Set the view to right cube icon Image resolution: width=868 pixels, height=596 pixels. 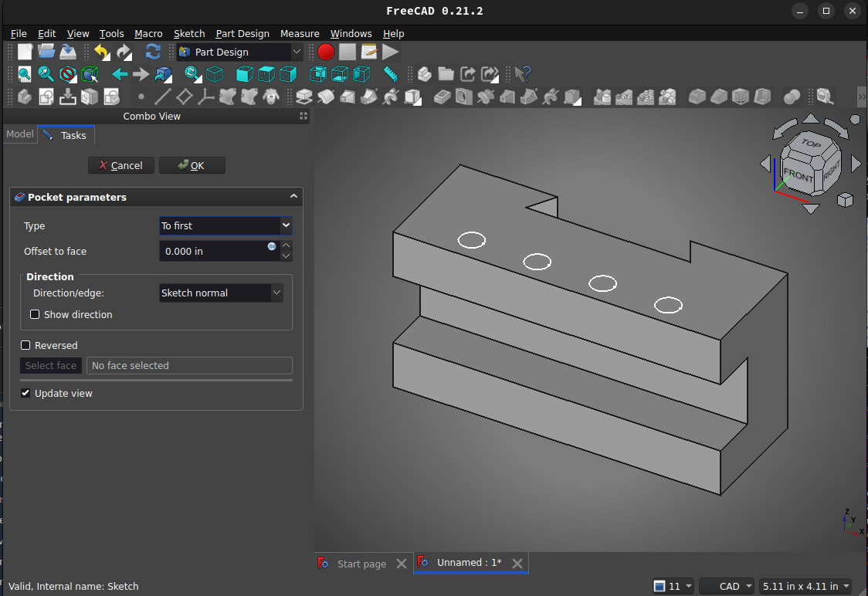tap(288, 74)
